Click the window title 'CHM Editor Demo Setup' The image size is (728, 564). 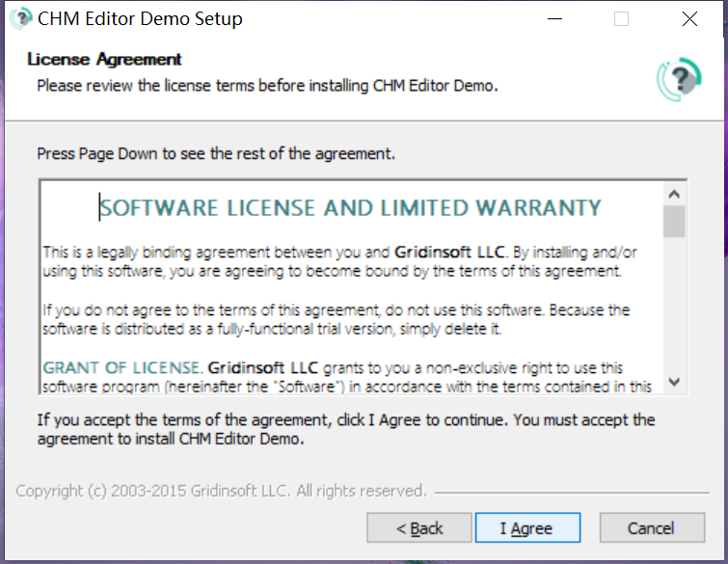pyautogui.click(x=140, y=18)
